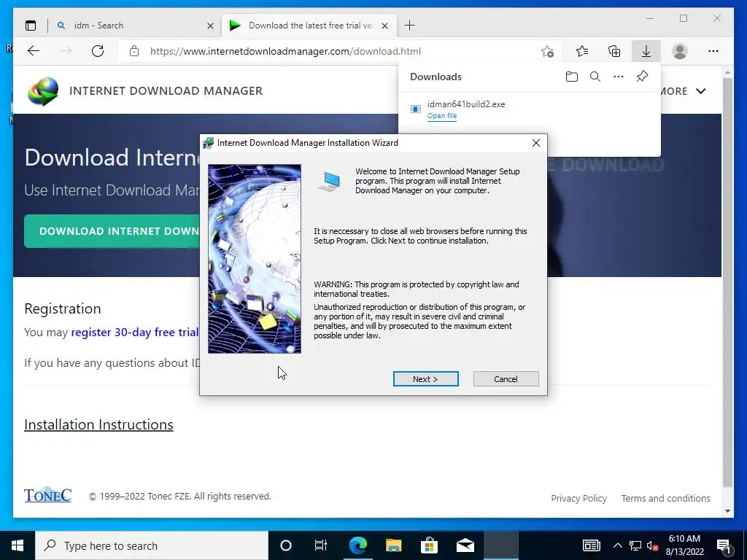Open the tab actions menu icon

pos(31,26)
